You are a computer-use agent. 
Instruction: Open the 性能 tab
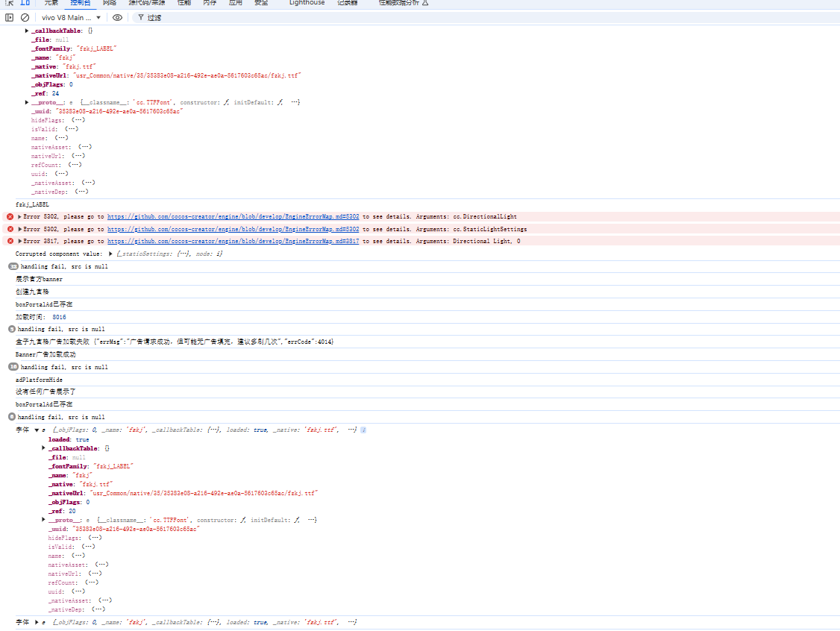(x=184, y=3)
